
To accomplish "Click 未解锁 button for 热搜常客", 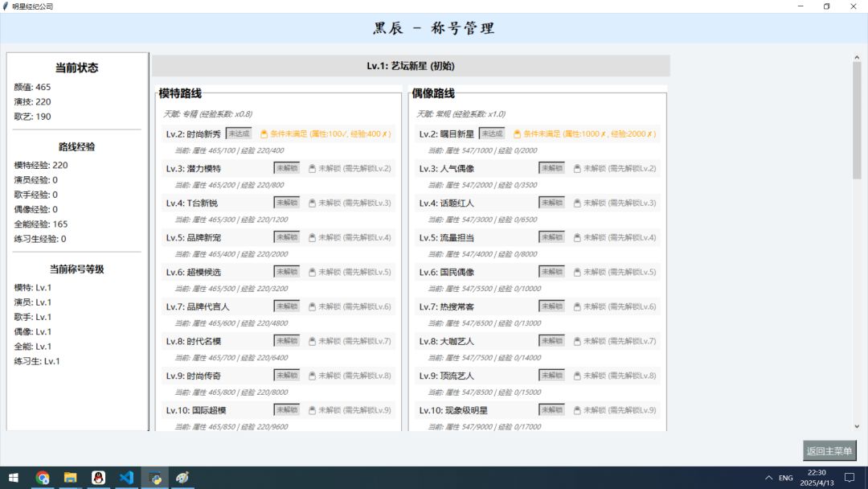I will coord(552,306).
